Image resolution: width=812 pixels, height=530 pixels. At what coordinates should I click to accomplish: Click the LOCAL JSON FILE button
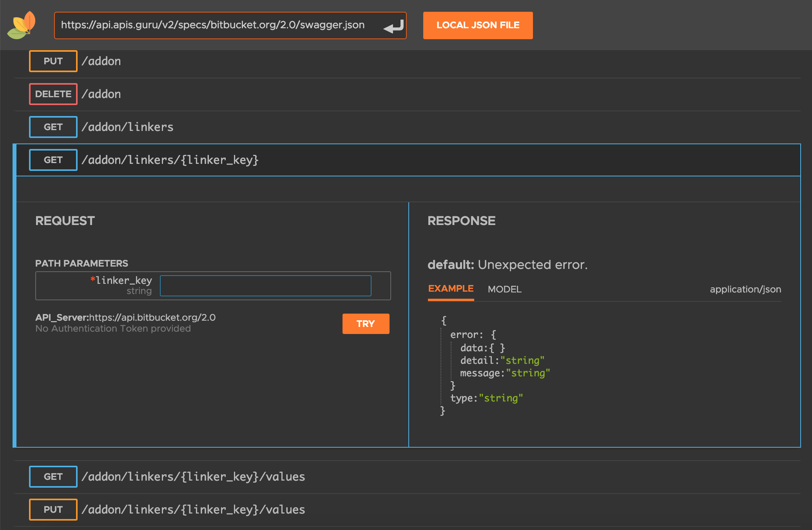[478, 25]
